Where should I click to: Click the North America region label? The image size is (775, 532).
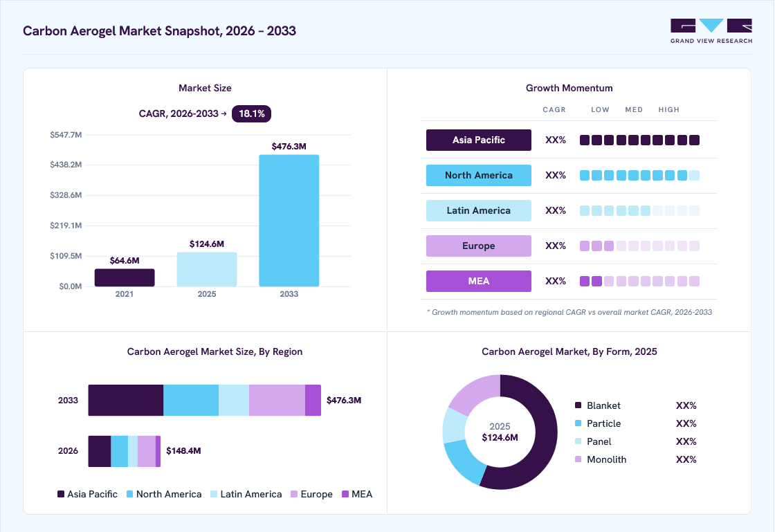coord(478,175)
